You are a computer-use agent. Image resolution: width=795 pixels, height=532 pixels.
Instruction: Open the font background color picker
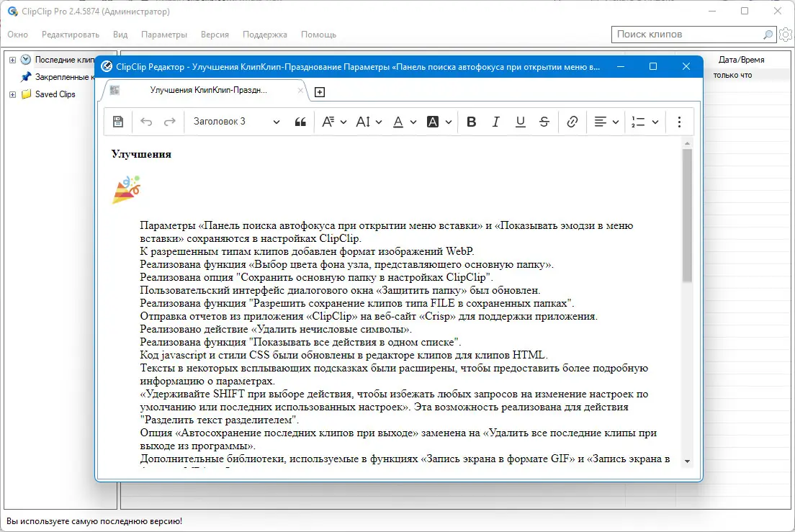coord(439,122)
